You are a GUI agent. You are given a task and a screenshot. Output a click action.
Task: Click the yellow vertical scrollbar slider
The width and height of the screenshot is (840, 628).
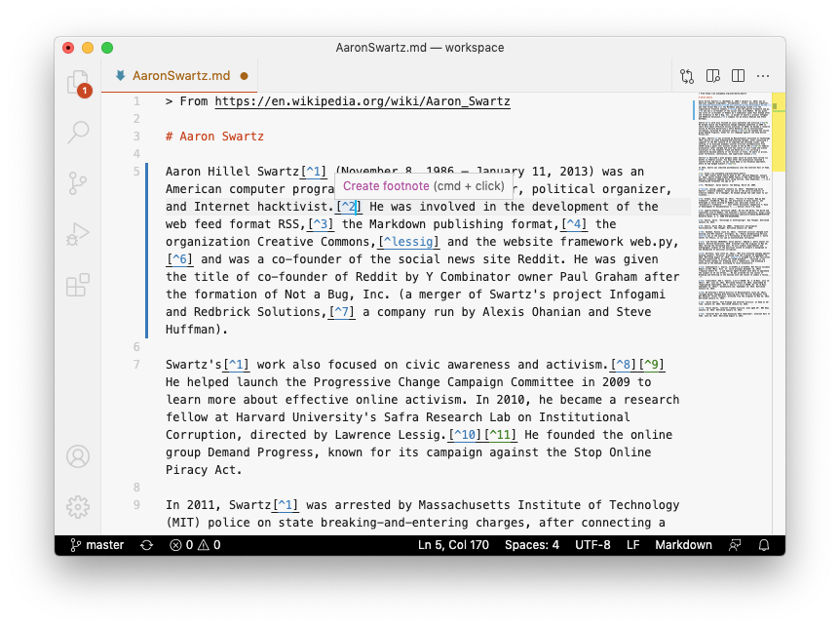[x=779, y=132]
